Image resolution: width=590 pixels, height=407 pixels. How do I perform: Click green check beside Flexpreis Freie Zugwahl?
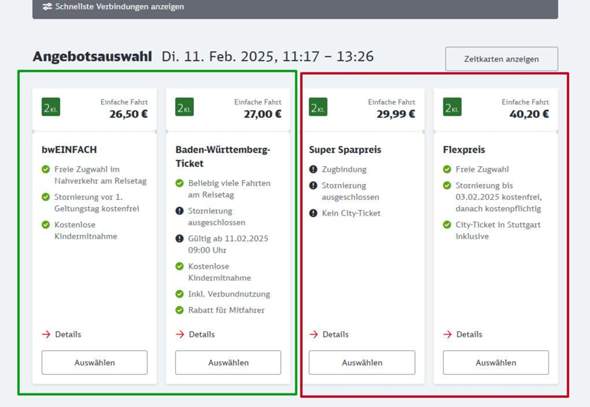(447, 169)
